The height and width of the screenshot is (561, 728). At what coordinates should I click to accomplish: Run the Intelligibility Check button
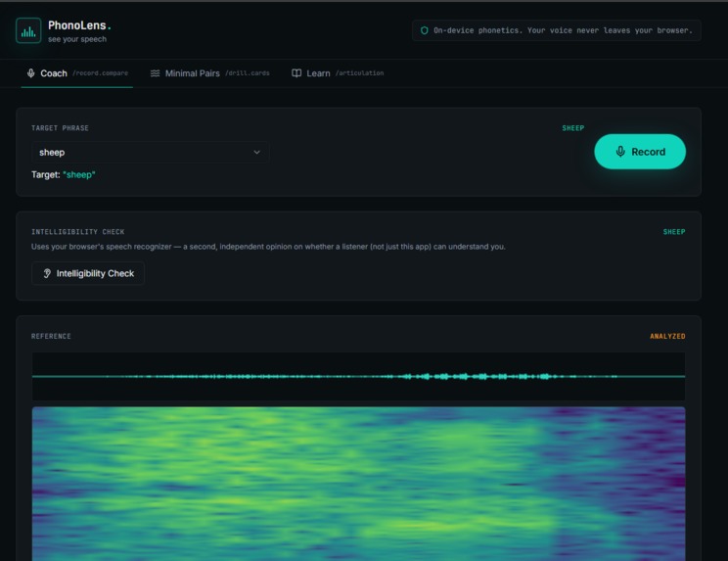pyautogui.click(x=88, y=273)
